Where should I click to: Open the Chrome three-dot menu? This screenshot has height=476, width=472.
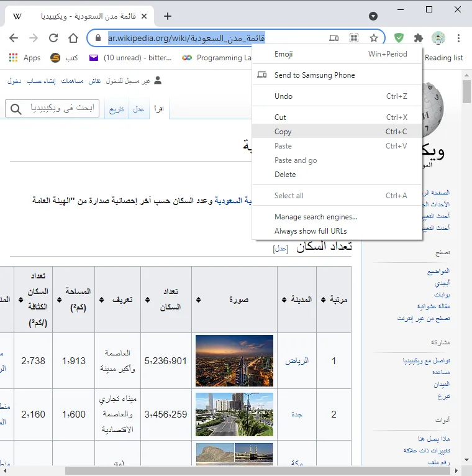458,38
